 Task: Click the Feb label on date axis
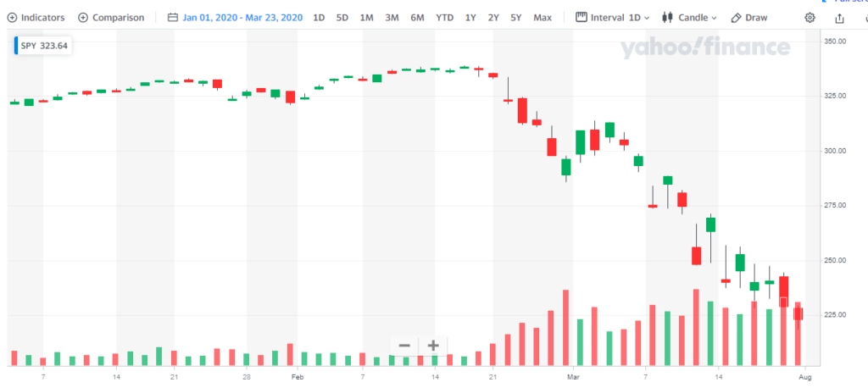298,377
